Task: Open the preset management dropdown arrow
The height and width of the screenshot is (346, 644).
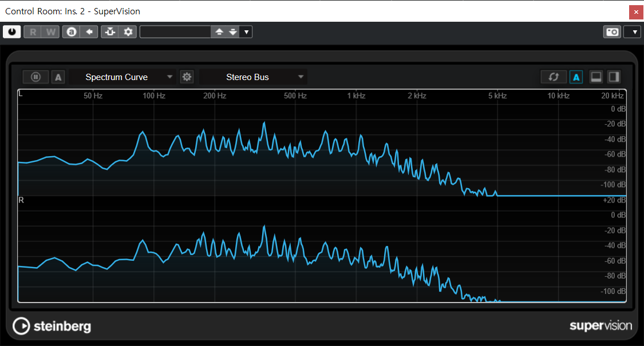Action: pyautogui.click(x=246, y=32)
